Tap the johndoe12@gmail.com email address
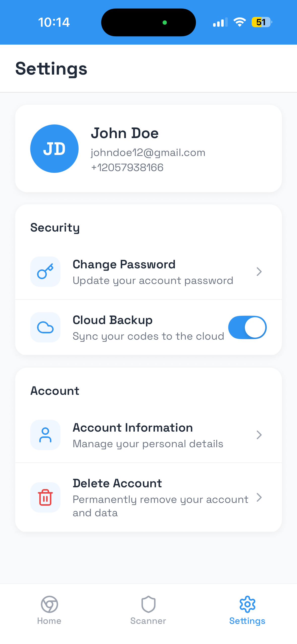The image size is (297, 644). [148, 153]
